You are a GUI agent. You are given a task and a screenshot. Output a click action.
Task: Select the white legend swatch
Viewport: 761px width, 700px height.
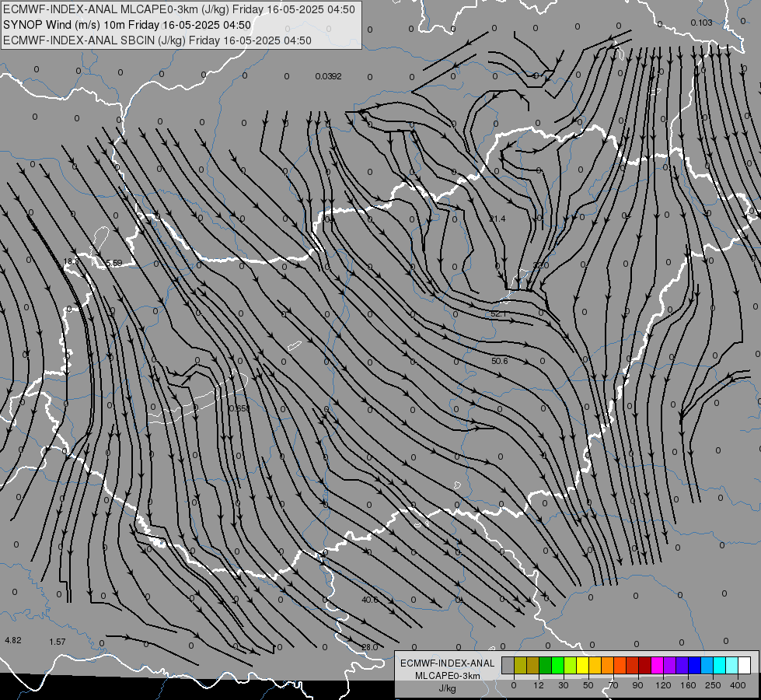(745, 665)
